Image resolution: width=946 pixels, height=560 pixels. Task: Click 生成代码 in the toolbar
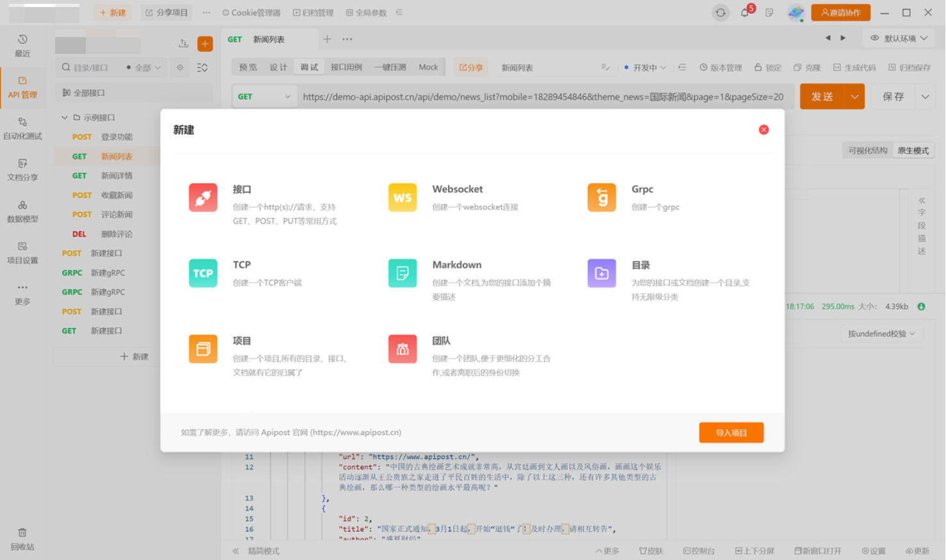tap(854, 67)
